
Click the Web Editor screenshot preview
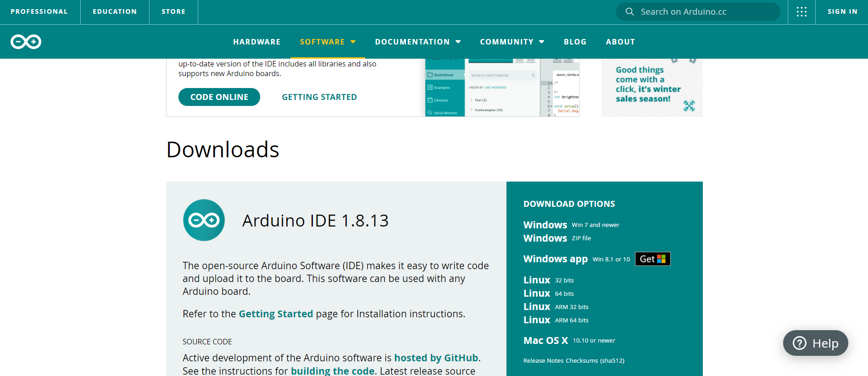click(502, 88)
